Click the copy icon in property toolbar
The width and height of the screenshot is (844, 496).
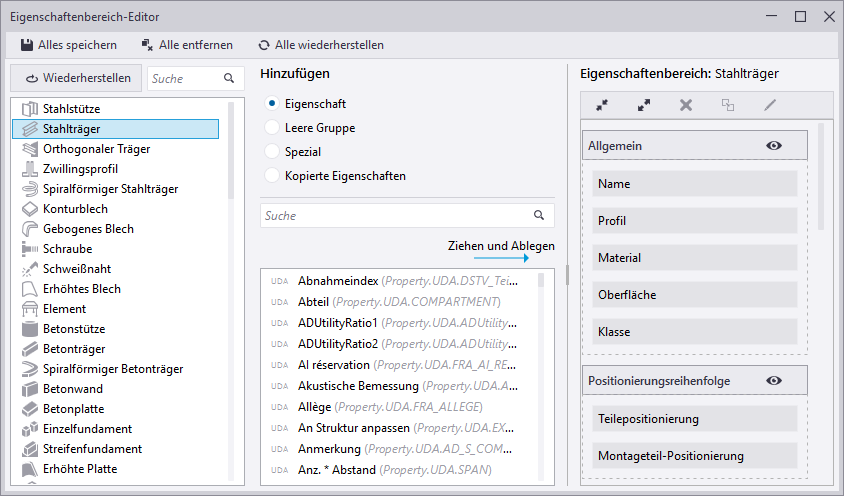[x=728, y=105]
